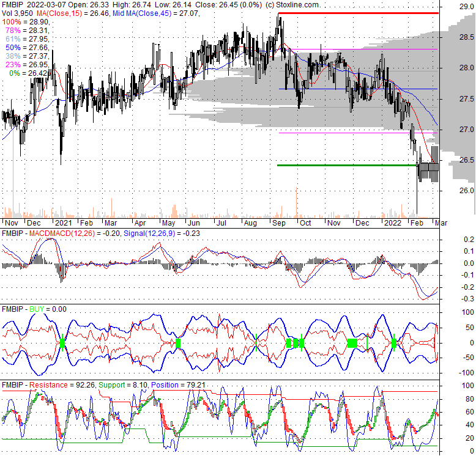This screenshot has height=456, width=476.
Task: Click the Support = 8.10 label
Action: 122,384
